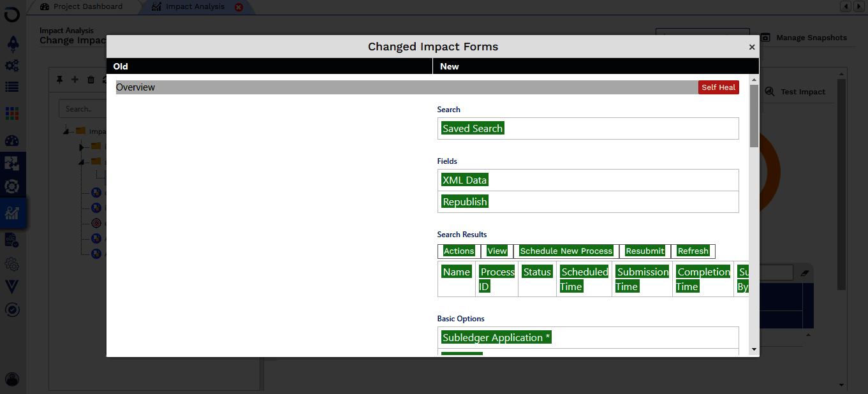Viewport: 868px width, 394px height.
Task: Collapse the root Impact folder in tree
Action: [66, 131]
